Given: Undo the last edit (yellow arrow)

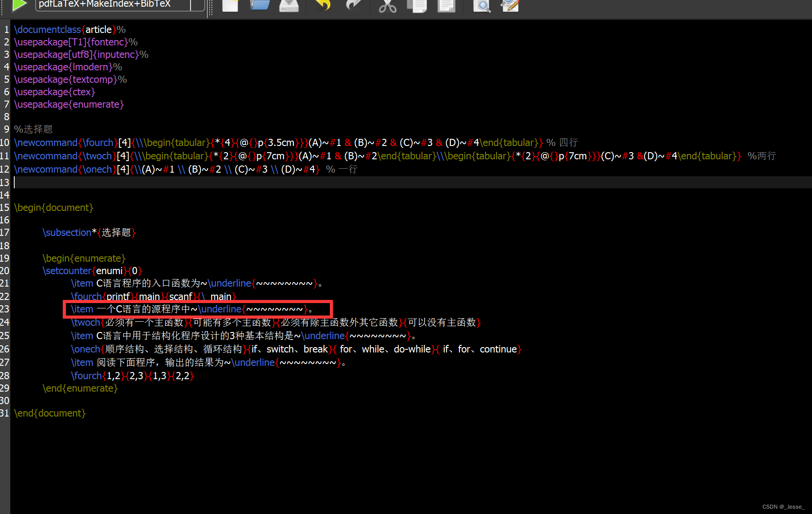Looking at the screenshot, I should click(323, 5).
